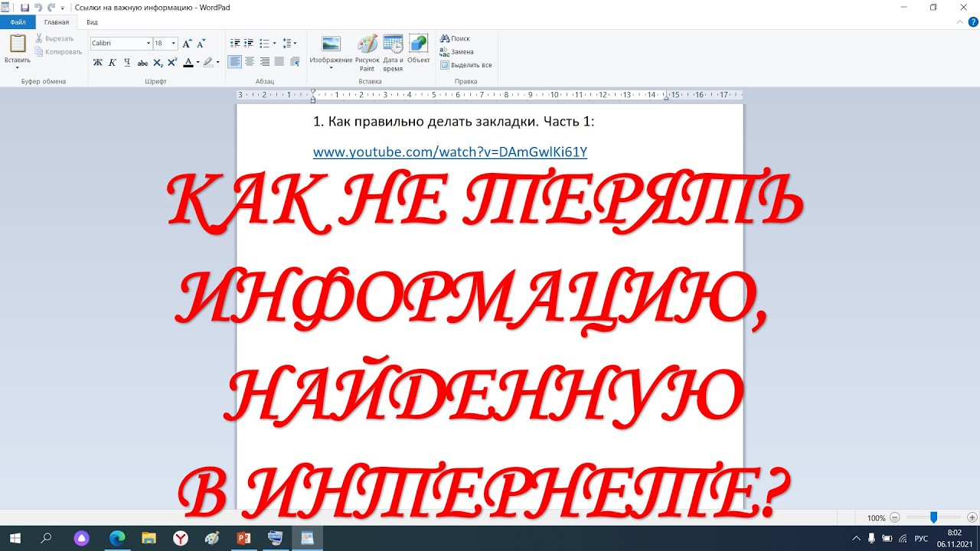
Task: Select center text alignment
Action: [250, 62]
